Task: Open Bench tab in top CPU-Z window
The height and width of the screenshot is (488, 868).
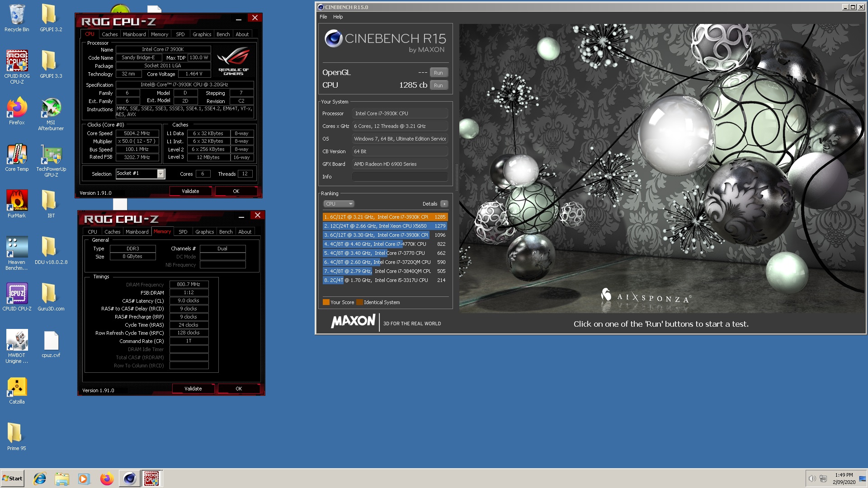Action: (x=223, y=34)
